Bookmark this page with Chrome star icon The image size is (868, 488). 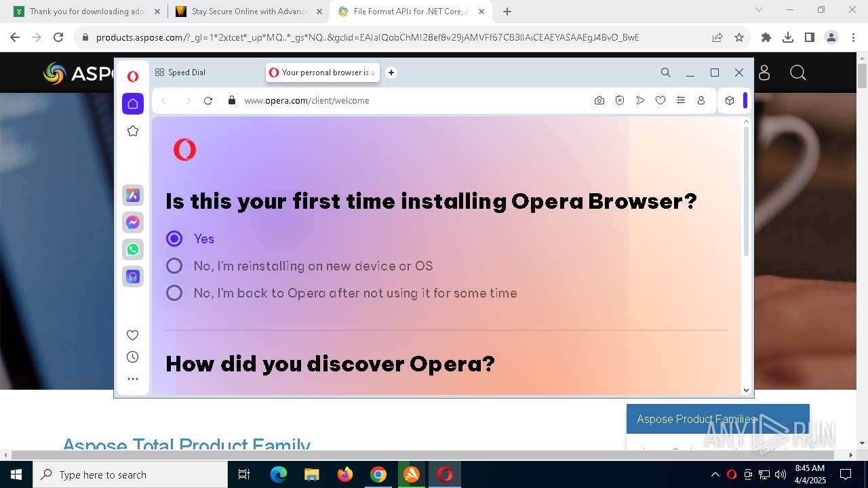click(739, 37)
